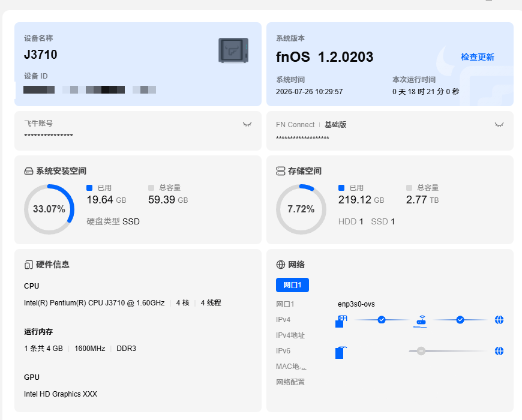Click the blurred 设备 ID value

(x=89, y=89)
